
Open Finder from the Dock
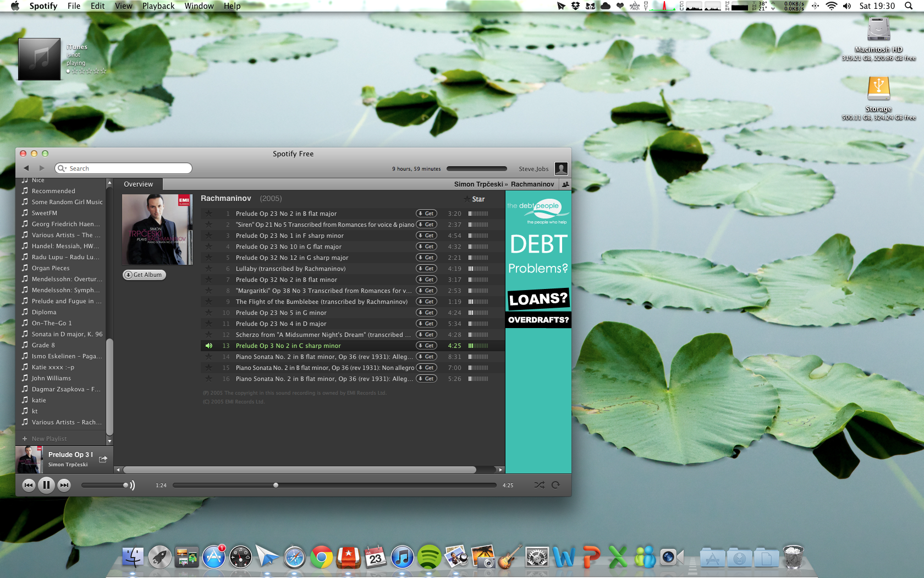133,558
